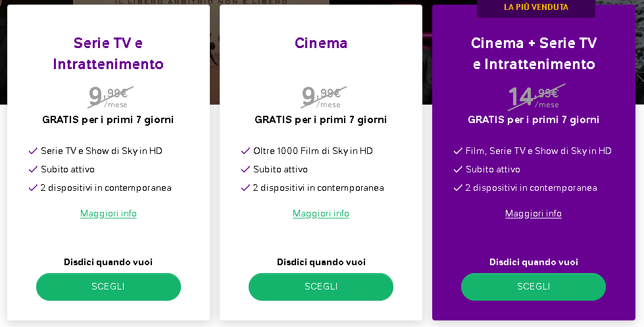Screen dimensions: 644x327
Task: Open Maggiori info under the Cinema plan
Action: click(x=321, y=214)
